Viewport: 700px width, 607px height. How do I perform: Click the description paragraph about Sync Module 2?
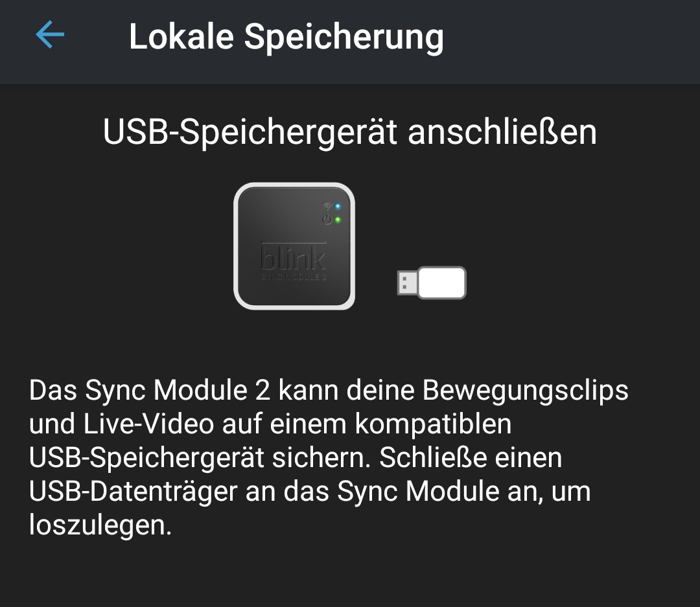pyautogui.click(x=329, y=457)
